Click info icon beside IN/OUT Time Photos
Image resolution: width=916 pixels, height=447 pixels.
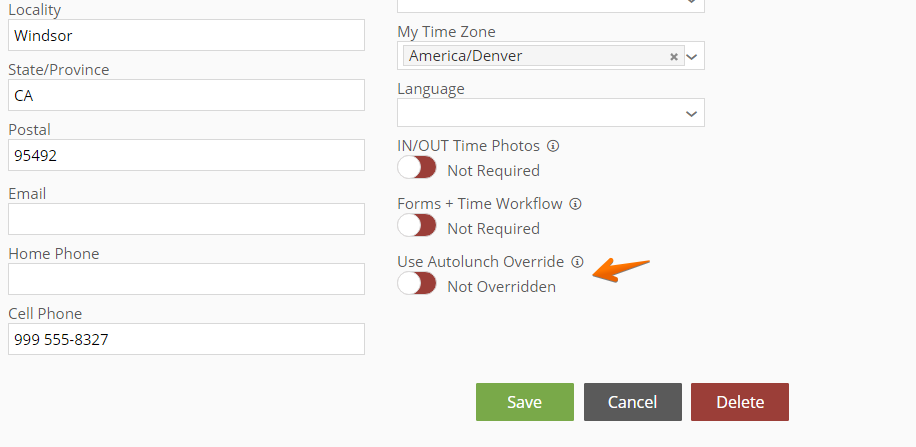(x=553, y=146)
